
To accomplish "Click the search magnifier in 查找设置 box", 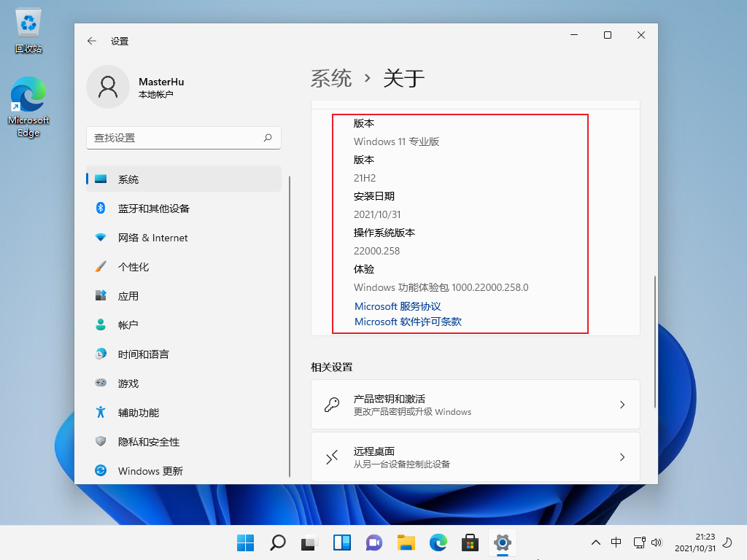I will 268,138.
